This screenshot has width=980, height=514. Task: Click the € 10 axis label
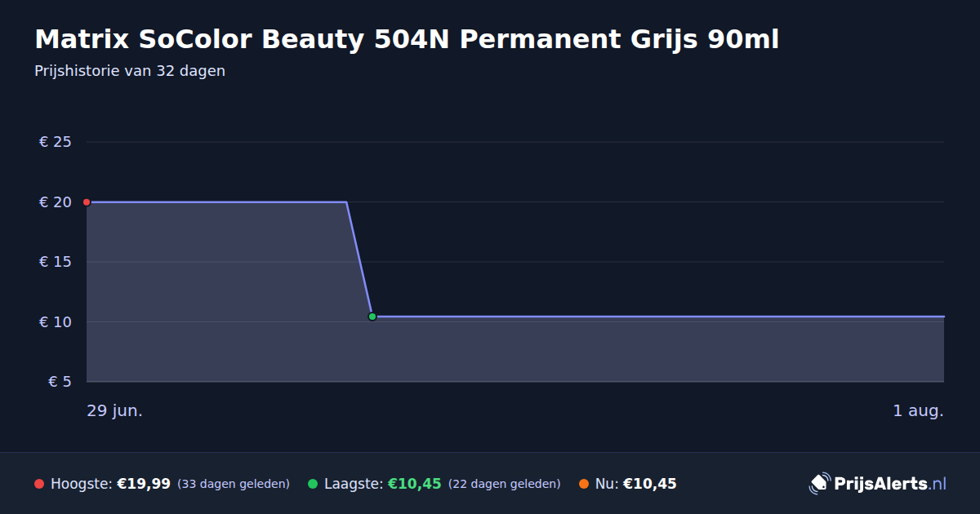tap(56, 321)
